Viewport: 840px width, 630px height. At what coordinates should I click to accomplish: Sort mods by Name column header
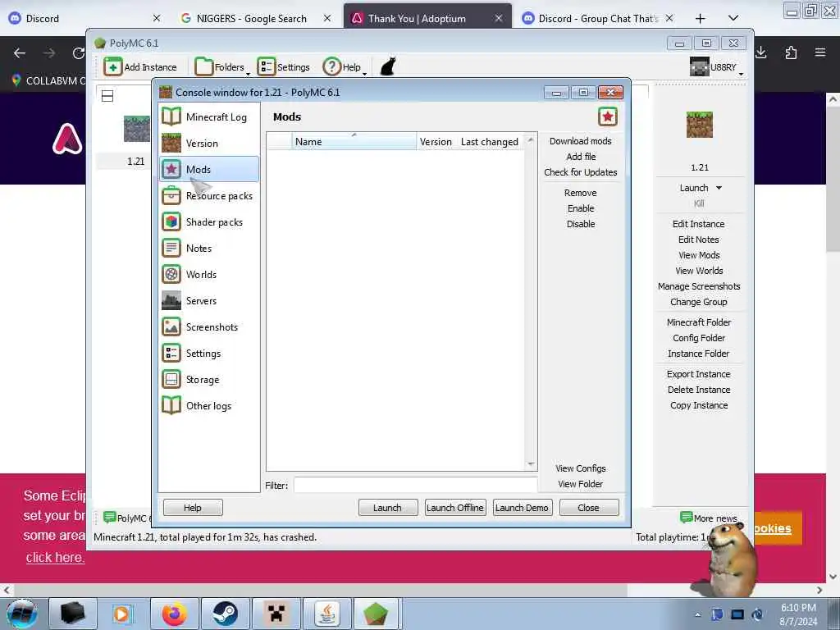pos(354,141)
